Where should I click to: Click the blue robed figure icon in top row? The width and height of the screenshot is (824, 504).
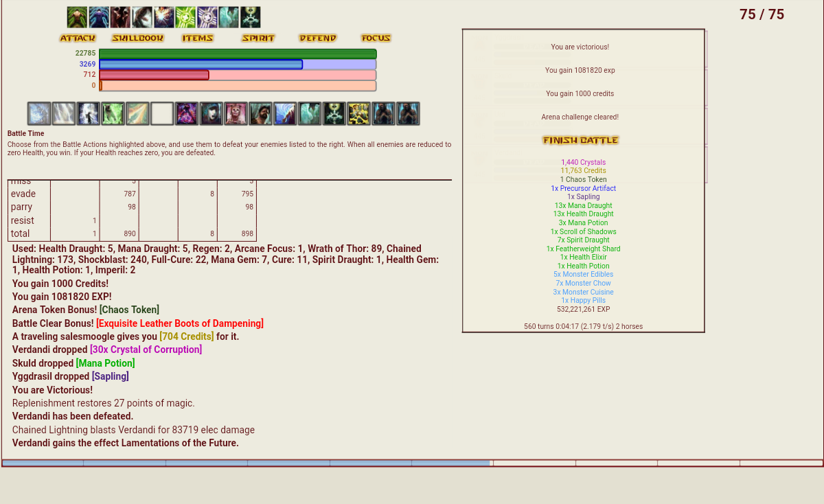coord(99,16)
